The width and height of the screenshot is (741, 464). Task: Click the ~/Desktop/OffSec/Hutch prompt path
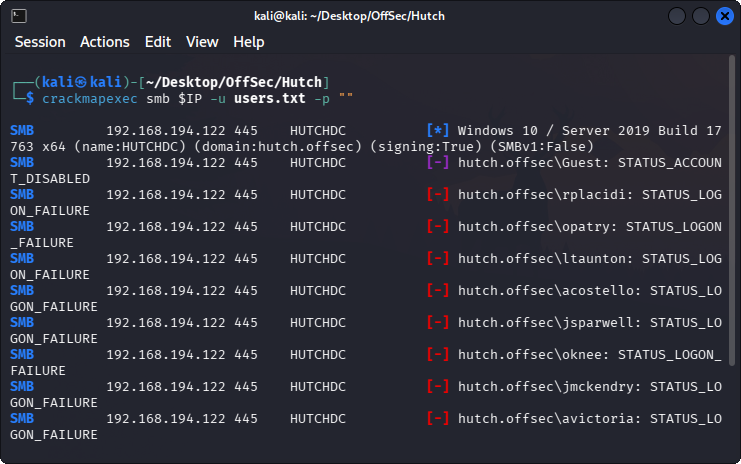pyautogui.click(x=234, y=82)
